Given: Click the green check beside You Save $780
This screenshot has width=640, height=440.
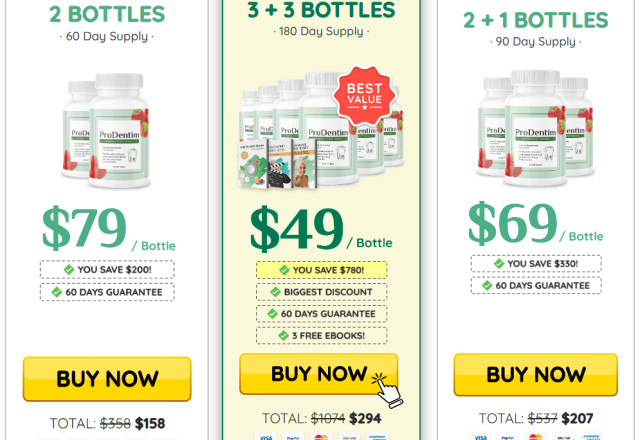Looking at the screenshot, I should (x=284, y=270).
